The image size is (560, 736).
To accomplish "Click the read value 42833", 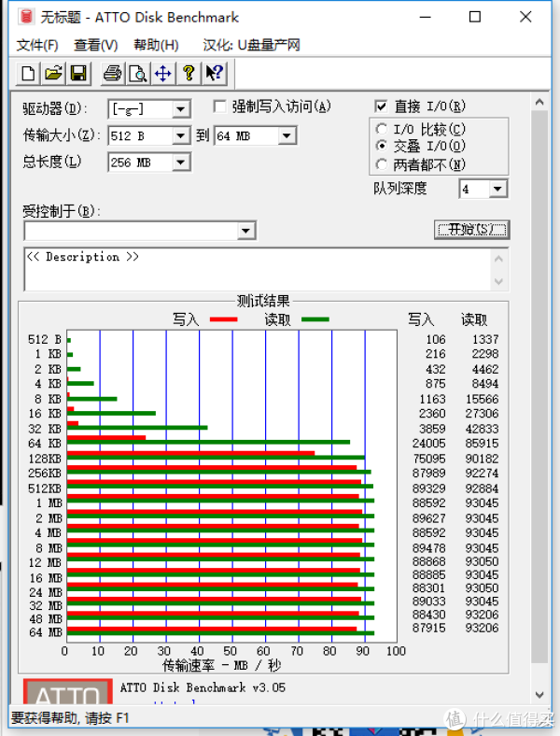I will (x=482, y=429).
